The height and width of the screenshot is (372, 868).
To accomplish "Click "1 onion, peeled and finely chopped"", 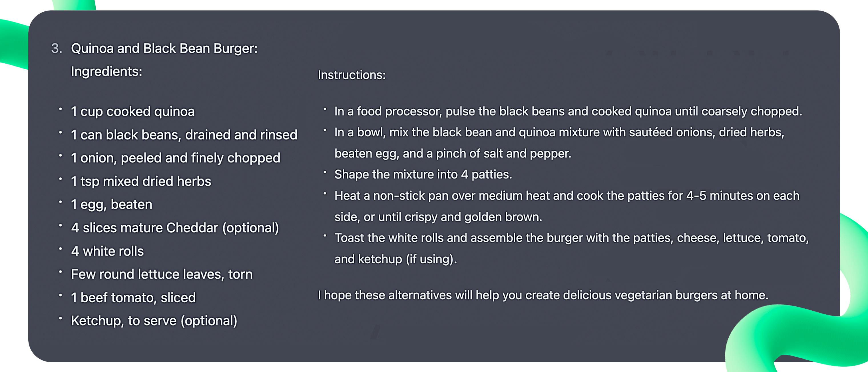I will [176, 158].
